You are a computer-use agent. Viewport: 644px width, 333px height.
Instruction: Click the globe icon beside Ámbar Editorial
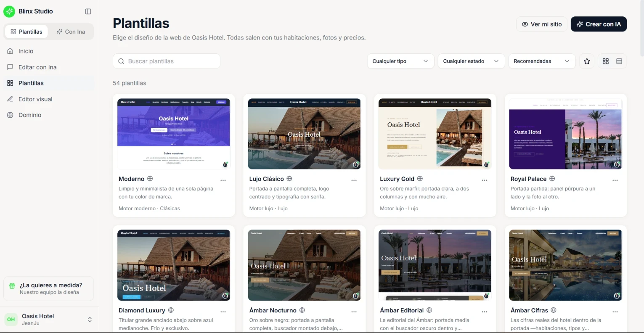[x=429, y=310]
